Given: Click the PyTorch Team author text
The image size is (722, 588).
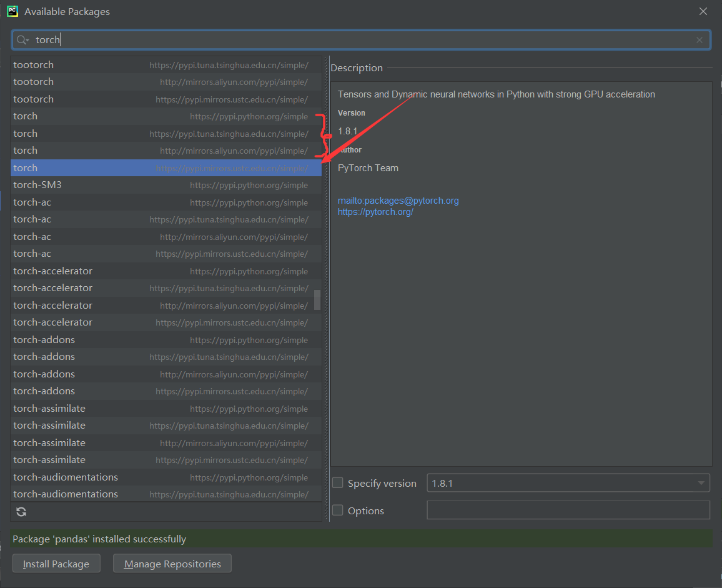Looking at the screenshot, I should [368, 168].
